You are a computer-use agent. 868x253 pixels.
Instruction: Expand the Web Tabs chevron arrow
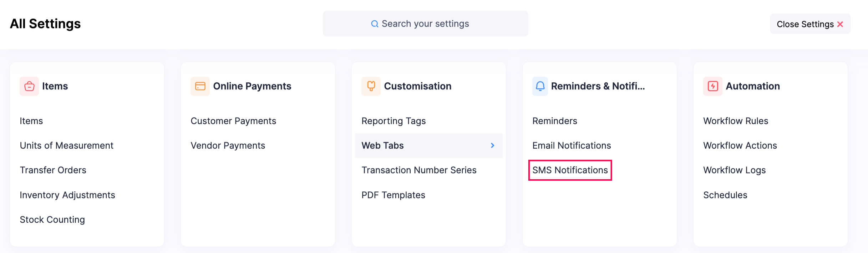click(x=492, y=145)
